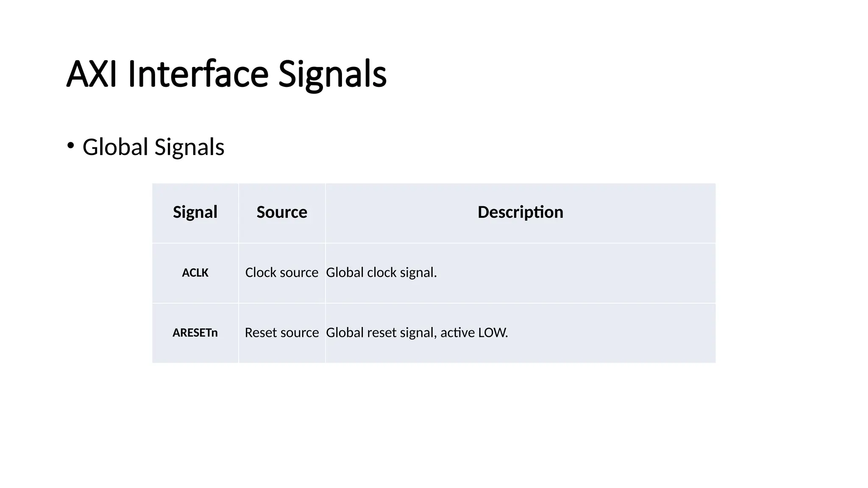Click the word Interface in the title
868x488 pixels.
pos(198,74)
